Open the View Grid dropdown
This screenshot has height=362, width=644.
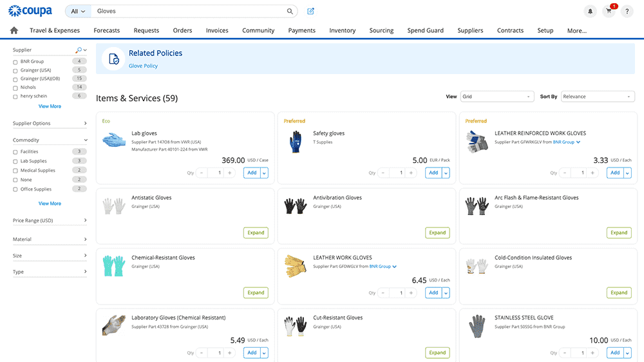(497, 97)
